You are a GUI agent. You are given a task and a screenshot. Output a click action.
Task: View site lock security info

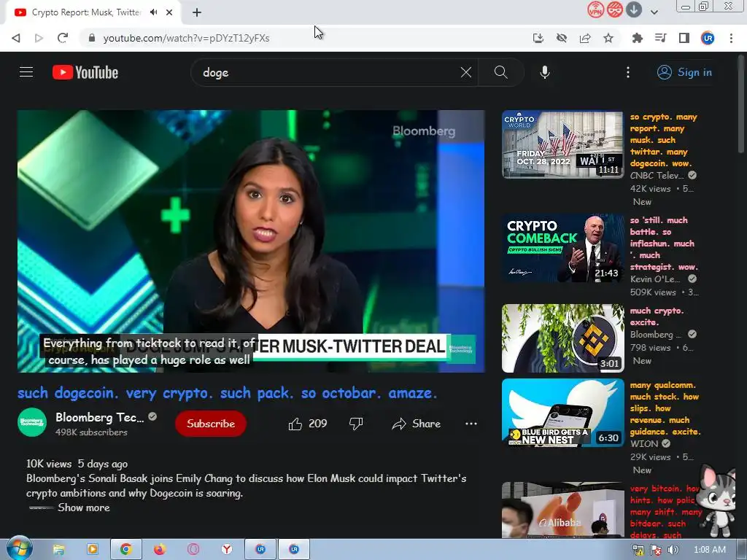pos(92,38)
